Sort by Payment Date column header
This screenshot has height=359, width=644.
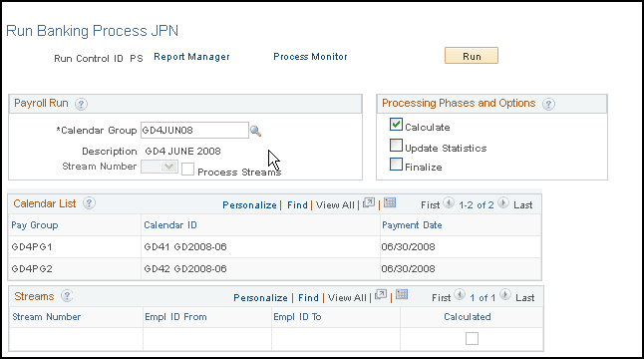(412, 225)
